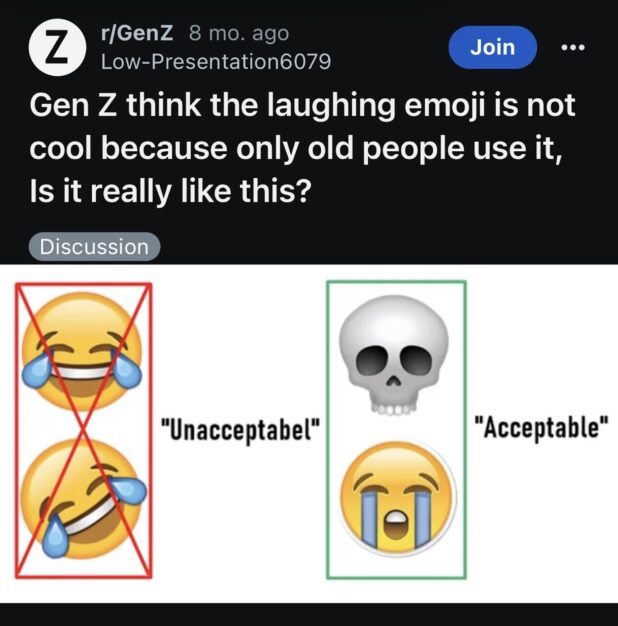The width and height of the screenshot is (618, 626).
Task: View the Low-Presentation6079 user profile
Action: tap(216, 61)
